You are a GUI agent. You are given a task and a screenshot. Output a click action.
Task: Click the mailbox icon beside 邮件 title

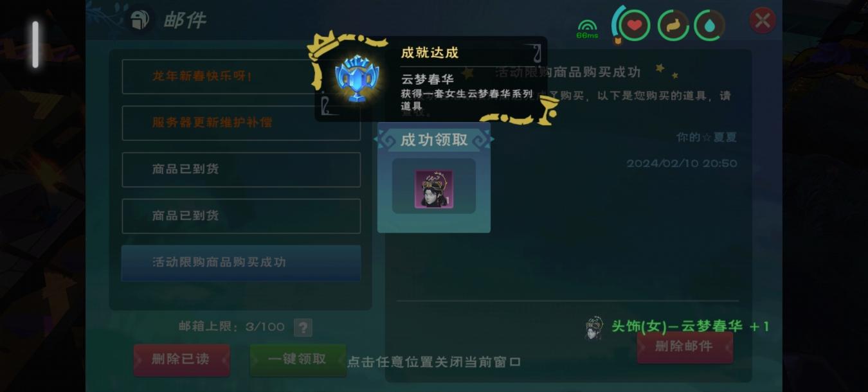click(x=140, y=20)
